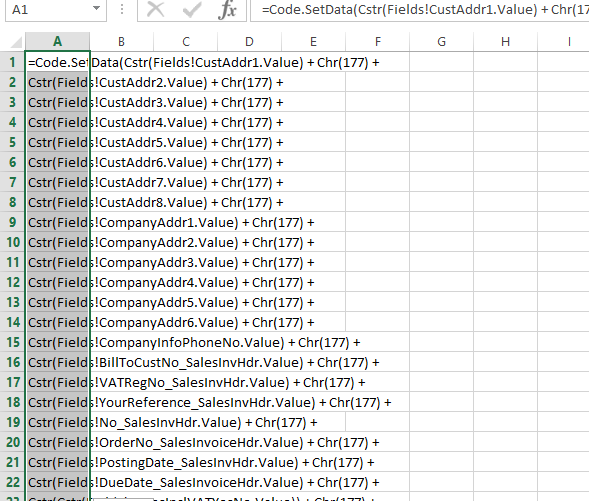Click the Cancel (X) formula button
589x501 pixels.
coord(155,9)
